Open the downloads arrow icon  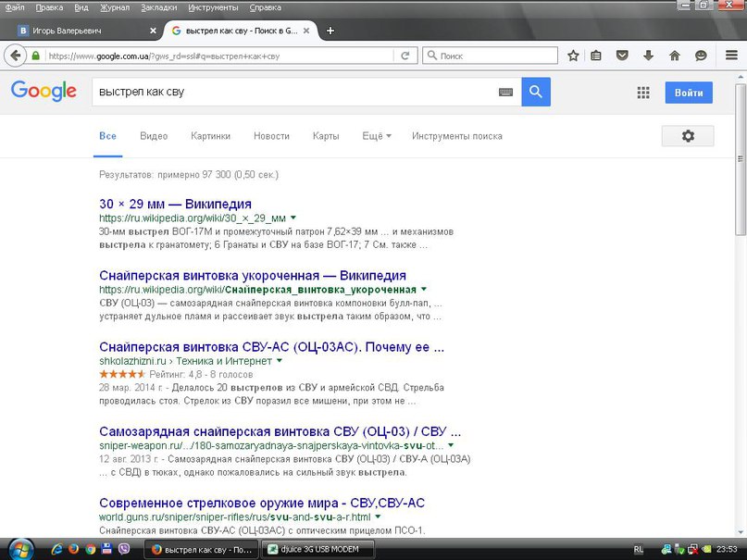[x=648, y=56]
